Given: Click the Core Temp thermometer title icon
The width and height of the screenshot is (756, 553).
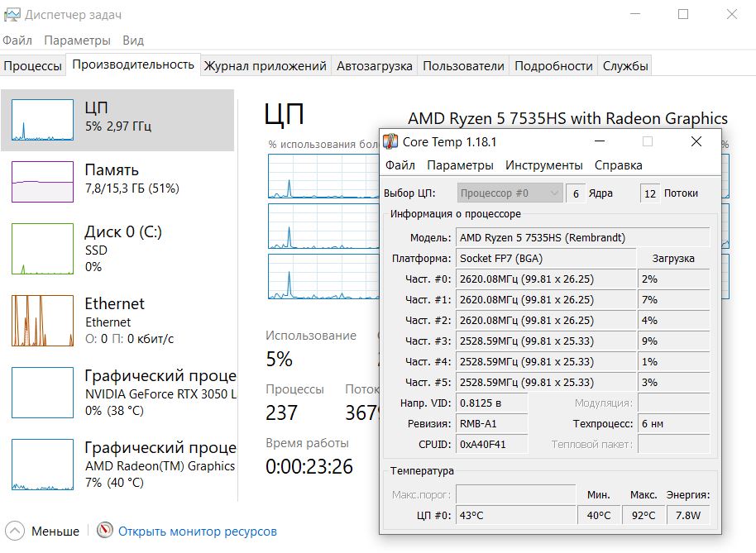Looking at the screenshot, I should click(390, 141).
